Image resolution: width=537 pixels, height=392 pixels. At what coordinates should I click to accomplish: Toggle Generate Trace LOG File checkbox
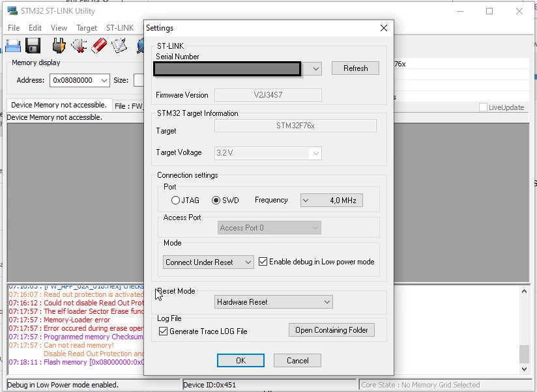(x=164, y=331)
